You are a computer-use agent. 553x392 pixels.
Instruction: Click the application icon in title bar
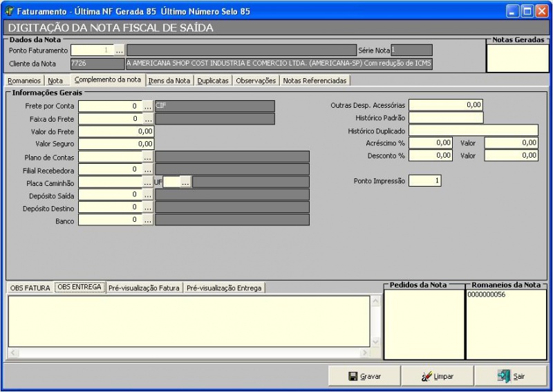9,11
